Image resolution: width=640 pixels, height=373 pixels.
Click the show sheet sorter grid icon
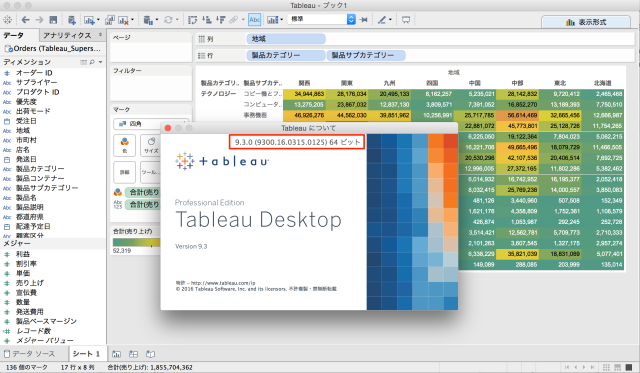607,367
